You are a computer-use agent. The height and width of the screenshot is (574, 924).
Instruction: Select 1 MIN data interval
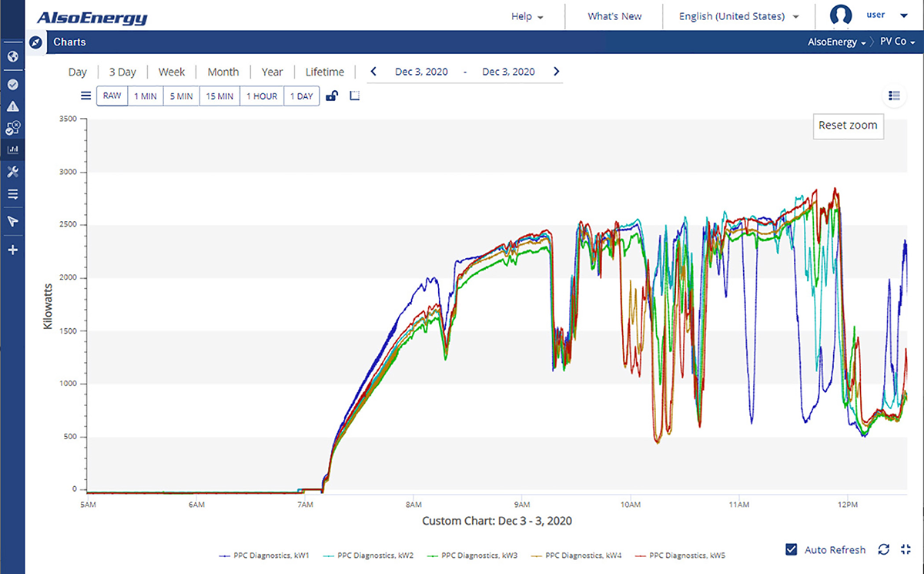(x=146, y=96)
